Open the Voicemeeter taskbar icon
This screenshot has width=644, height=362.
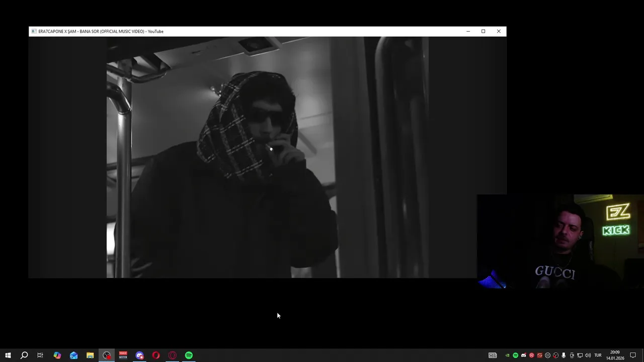pos(123,355)
